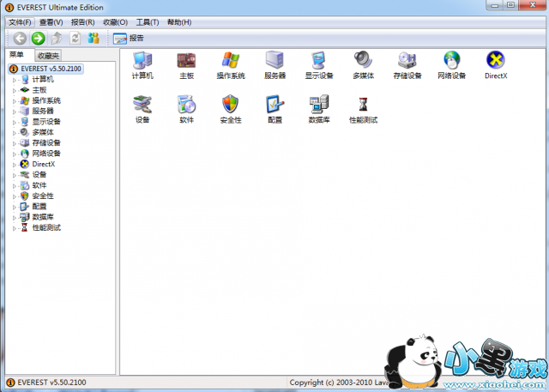
Task: Expand the 计算机 tree node arrow
Action: pyautogui.click(x=15, y=80)
